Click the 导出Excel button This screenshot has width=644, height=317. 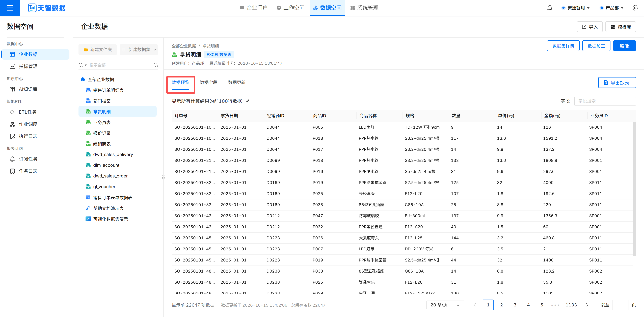[x=617, y=83]
